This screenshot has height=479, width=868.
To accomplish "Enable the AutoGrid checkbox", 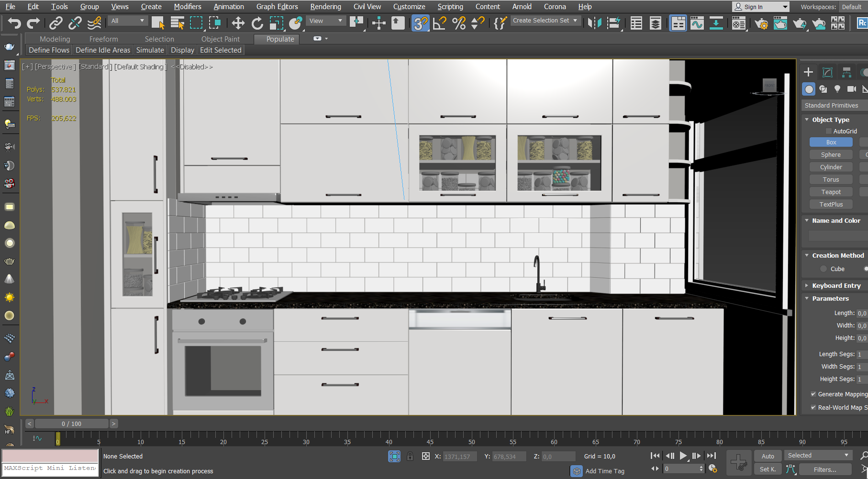I will tap(829, 131).
